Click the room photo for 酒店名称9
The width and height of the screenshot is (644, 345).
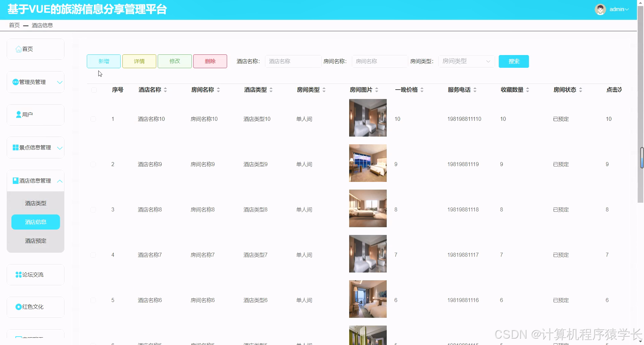[x=368, y=163]
